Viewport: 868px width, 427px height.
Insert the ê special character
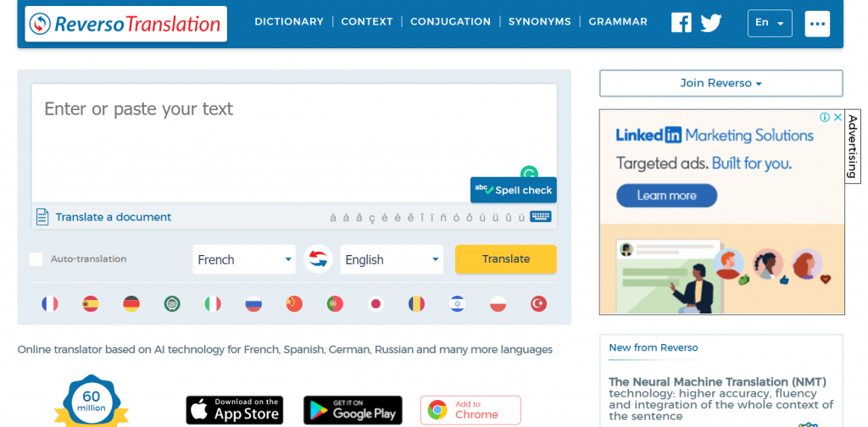[x=411, y=218]
